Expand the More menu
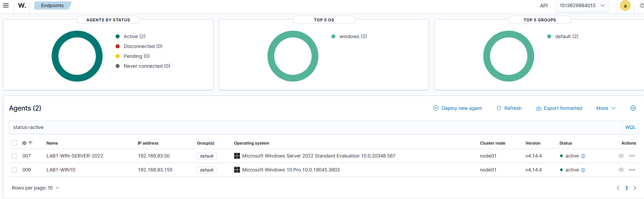644x199 pixels. pyautogui.click(x=606, y=108)
